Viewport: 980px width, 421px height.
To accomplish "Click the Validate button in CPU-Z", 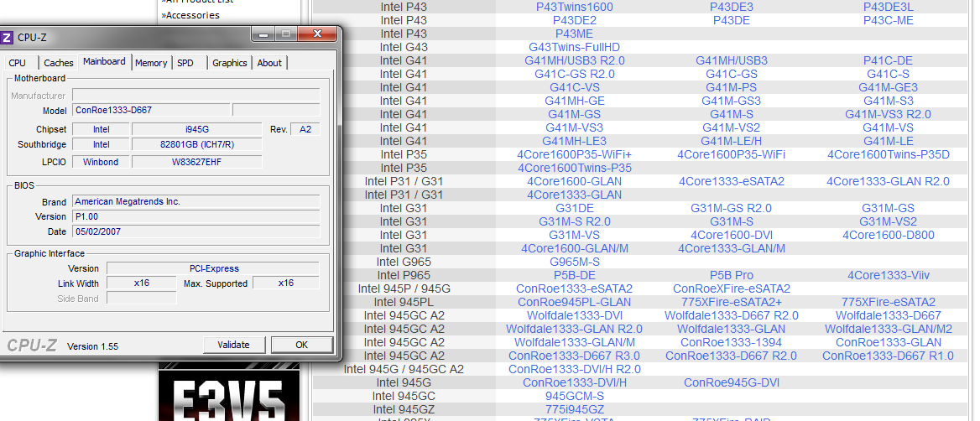I will pos(234,345).
